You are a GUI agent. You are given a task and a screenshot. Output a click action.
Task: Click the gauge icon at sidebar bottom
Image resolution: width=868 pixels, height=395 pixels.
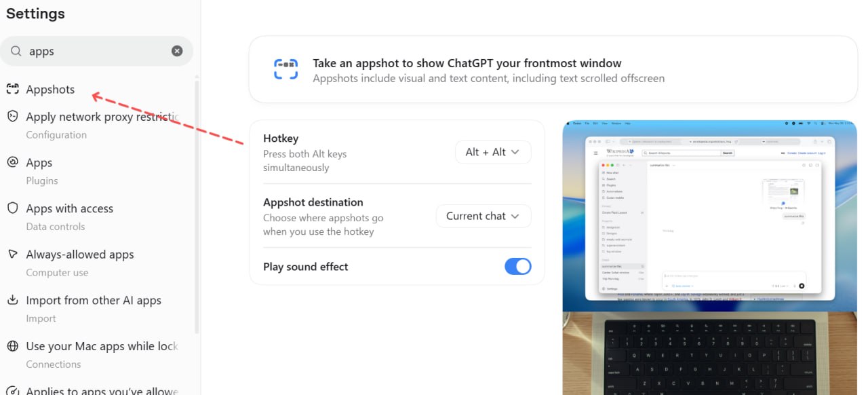click(x=12, y=391)
